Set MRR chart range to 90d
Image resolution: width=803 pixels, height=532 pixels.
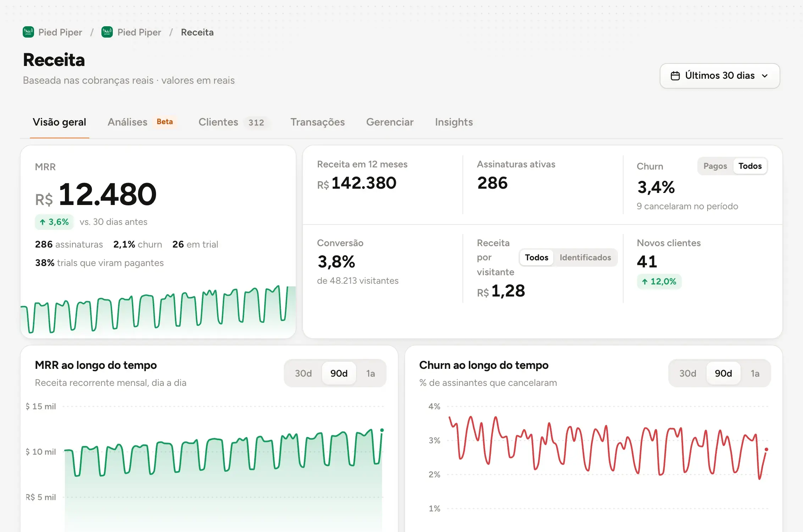339,373
